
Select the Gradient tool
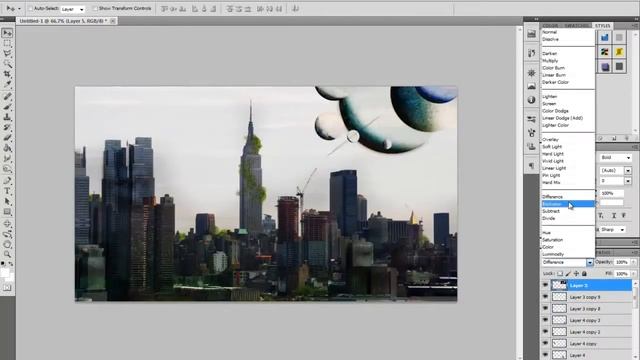(7, 148)
